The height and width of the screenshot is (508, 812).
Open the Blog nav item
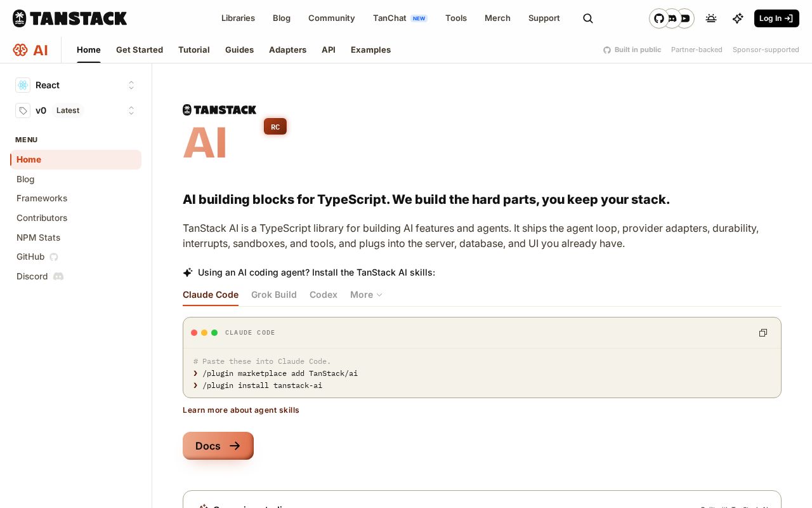[x=282, y=18]
